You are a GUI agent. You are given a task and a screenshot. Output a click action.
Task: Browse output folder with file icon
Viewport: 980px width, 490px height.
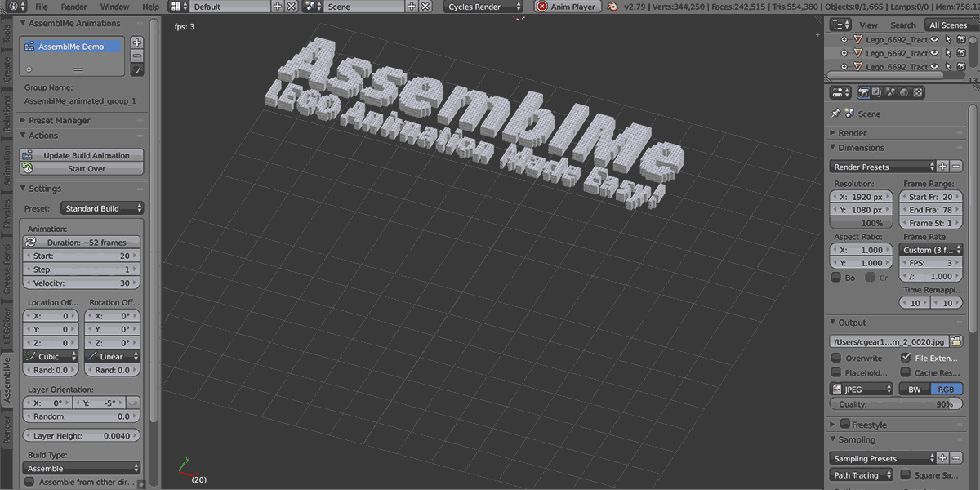[956, 341]
